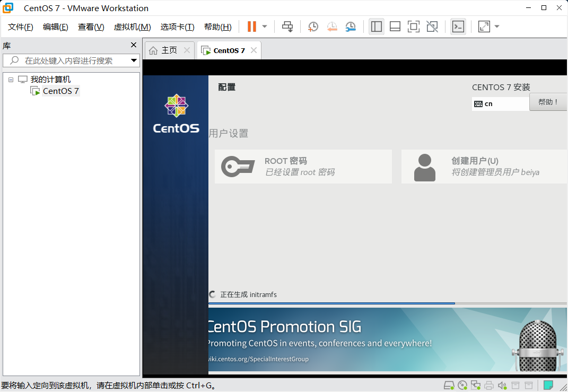Enter full screen mode
Screen dimensions: 568x392
click(413, 27)
